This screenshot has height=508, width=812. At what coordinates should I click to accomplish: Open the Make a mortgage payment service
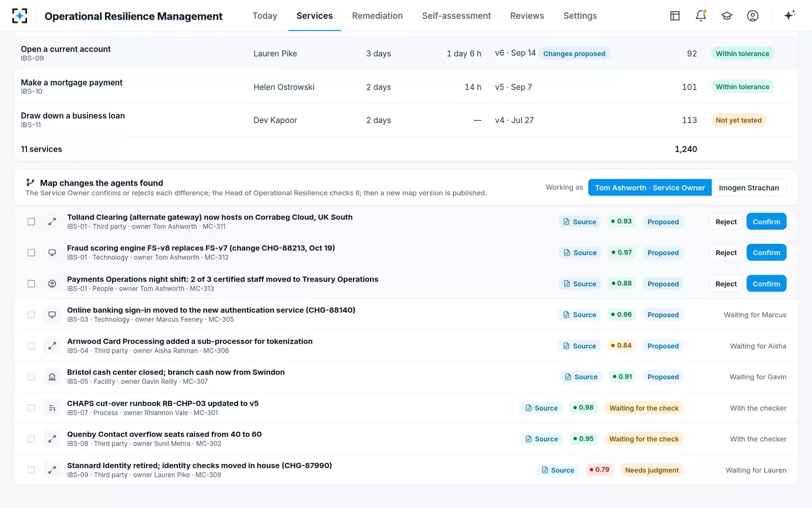[x=72, y=82]
